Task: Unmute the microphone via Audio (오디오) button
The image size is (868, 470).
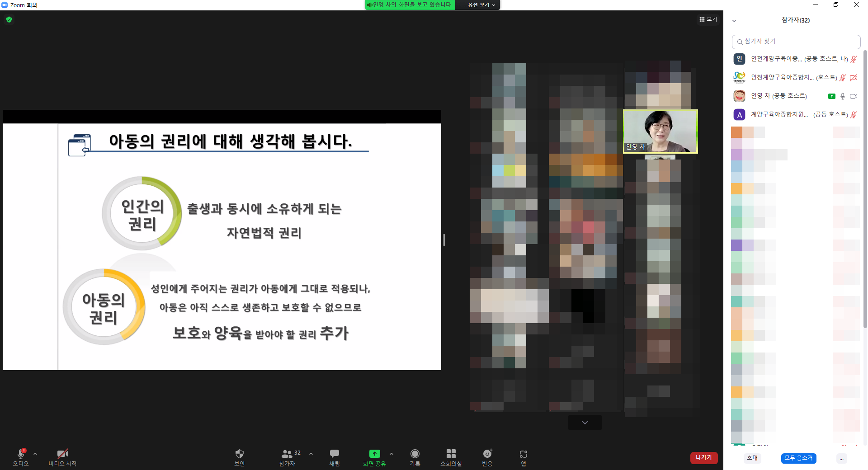Action: 21,454
